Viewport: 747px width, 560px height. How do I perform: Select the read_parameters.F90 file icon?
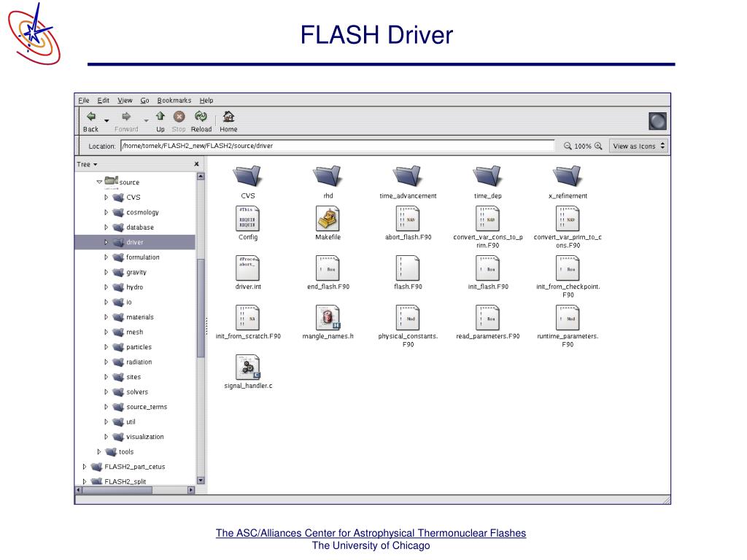pyautogui.click(x=488, y=317)
